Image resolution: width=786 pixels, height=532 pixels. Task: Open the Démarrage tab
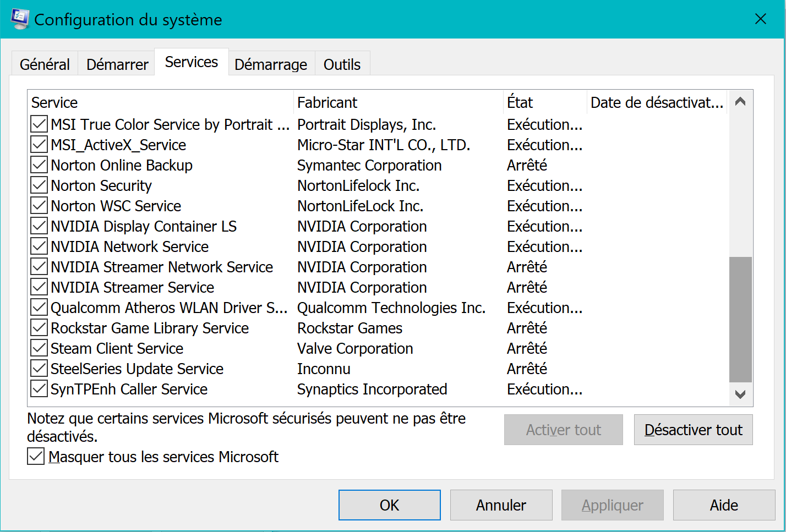tap(271, 64)
